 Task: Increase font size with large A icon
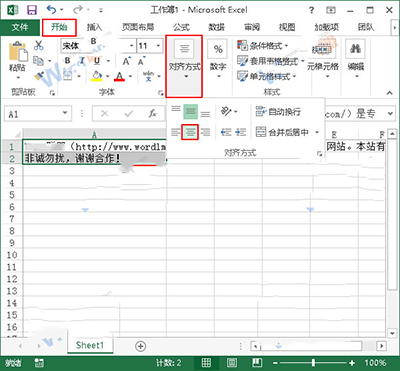point(126,61)
